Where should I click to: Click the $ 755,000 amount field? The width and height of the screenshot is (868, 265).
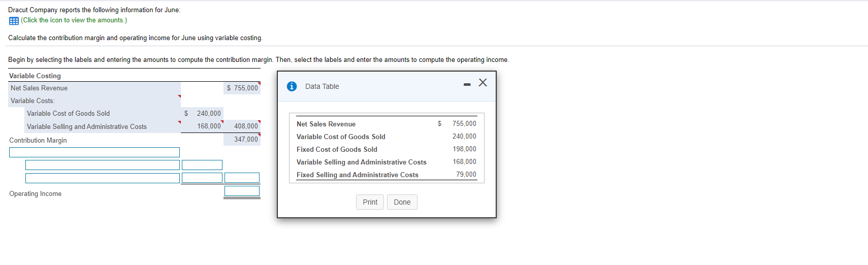pyautogui.click(x=242, y=88)
